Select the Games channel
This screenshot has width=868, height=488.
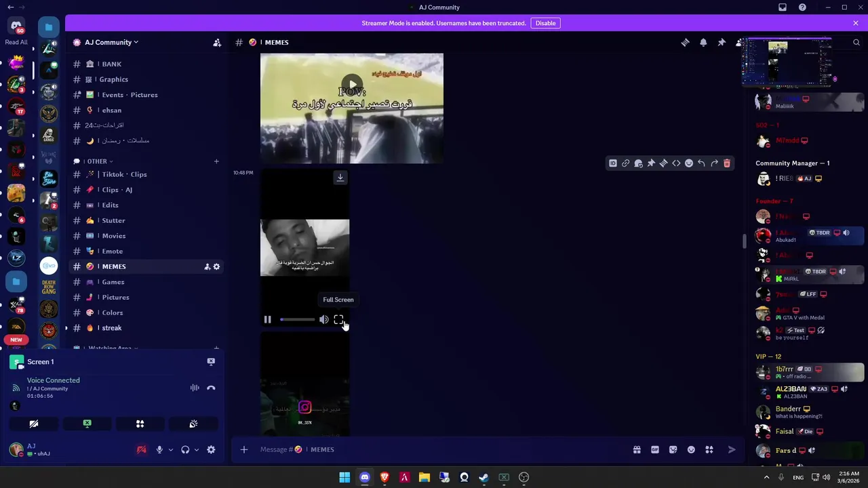[x=146, y=282]
